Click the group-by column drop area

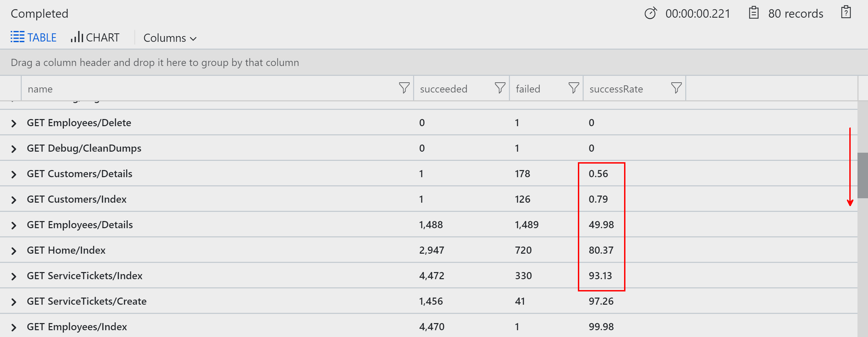pos(155,62)
